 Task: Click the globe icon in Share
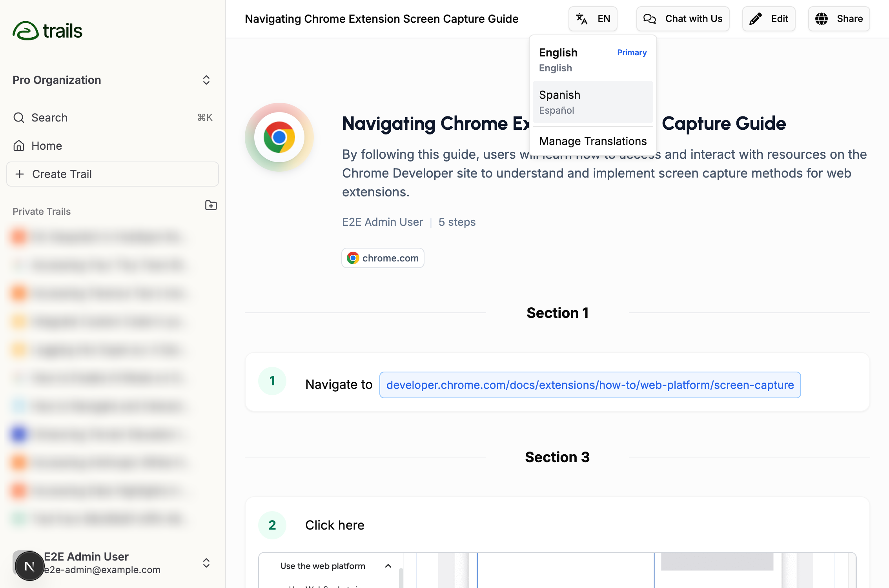(822, 19)
